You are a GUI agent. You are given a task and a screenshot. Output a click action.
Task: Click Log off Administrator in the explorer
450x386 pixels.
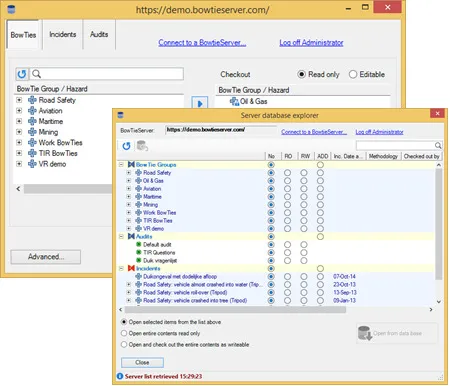point(379,132)
